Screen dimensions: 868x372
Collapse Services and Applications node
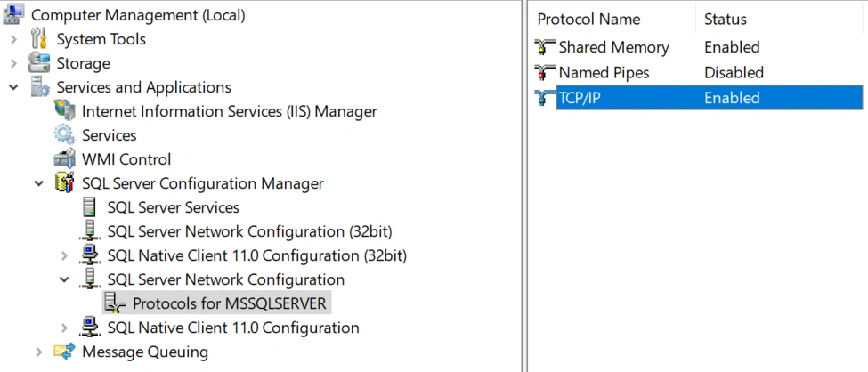[x=14, y=87]
